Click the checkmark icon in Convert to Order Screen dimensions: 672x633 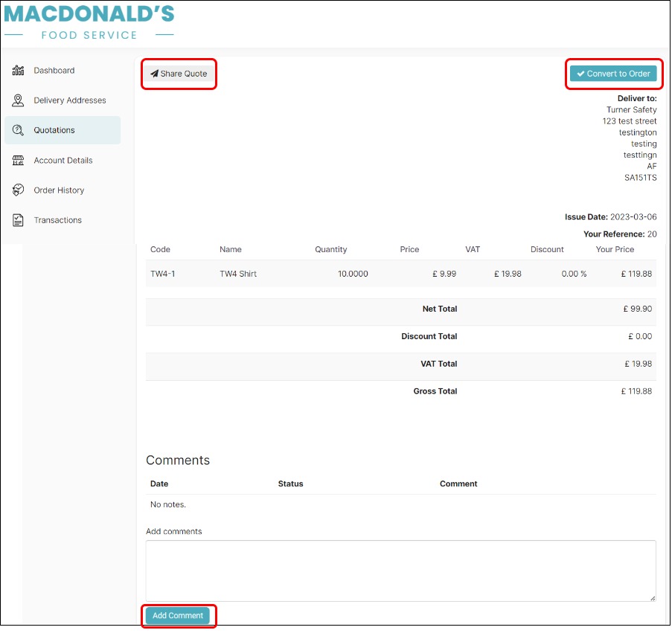[580, 74]
